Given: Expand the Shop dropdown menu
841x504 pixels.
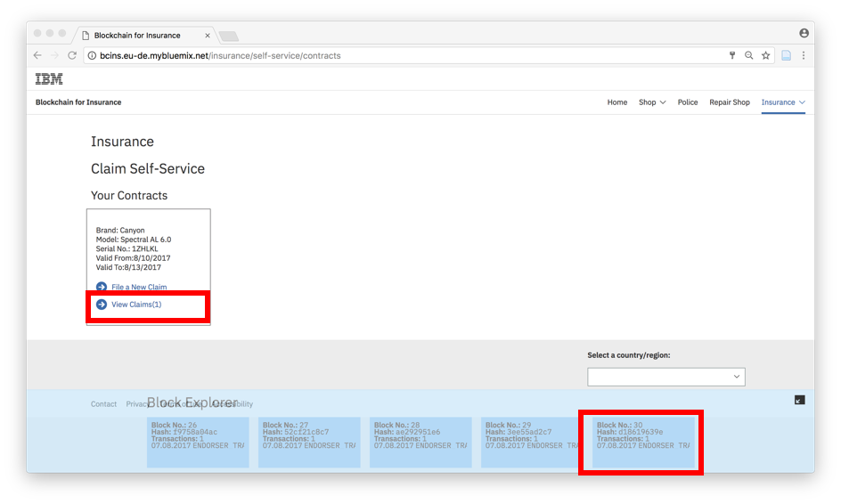Looking at the screenshot, I should pos(652,102).
